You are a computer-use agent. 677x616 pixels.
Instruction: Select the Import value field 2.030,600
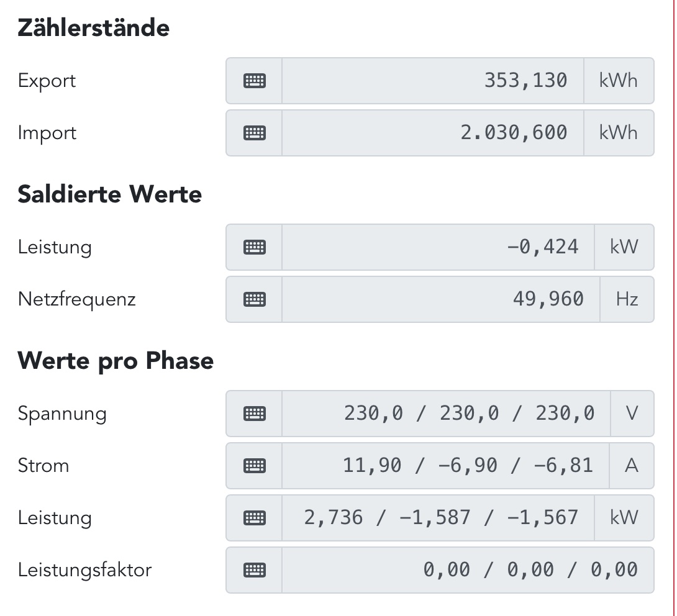click(432, 133)
